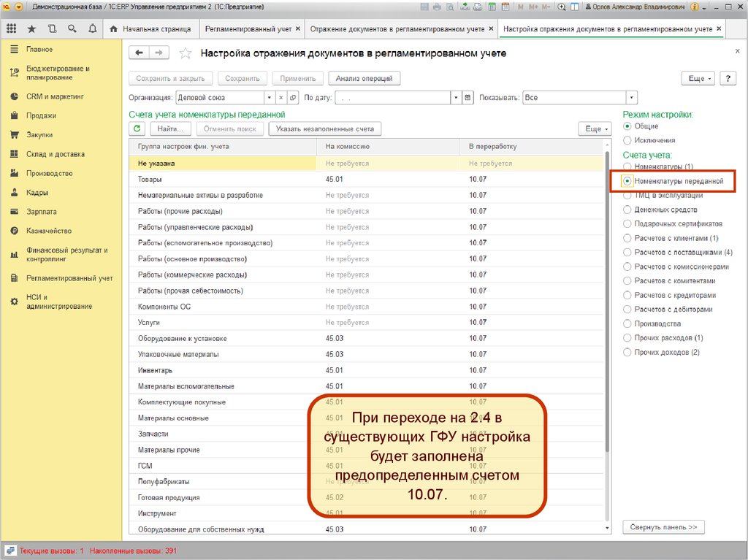748x560 pixels.
Task: Open history icon in the top panel
Action: point(52,29)
